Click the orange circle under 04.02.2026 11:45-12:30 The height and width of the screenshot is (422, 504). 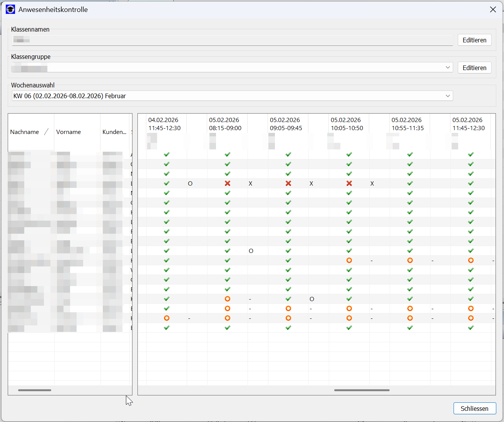tap(167, 318)
